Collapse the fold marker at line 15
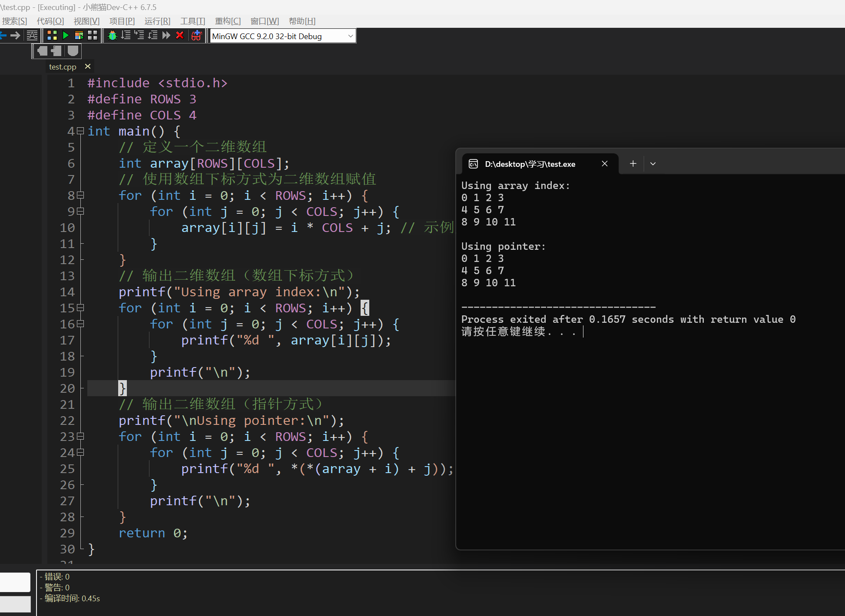The image size is (845, 616). (80, 308)
